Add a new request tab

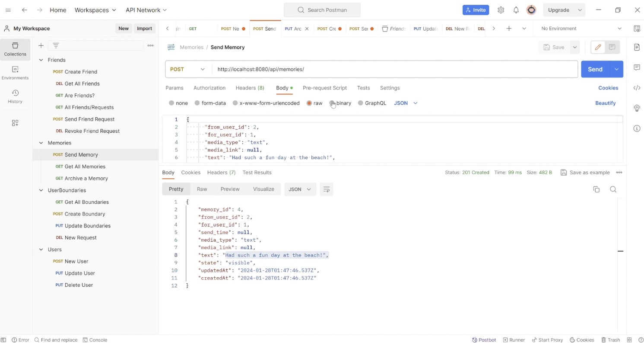(509, 29)
